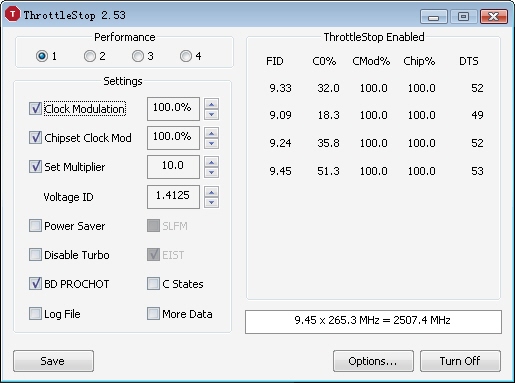Toggle the Chipset Clock Mod checkbox
This screenshot has height=383, width=515.
35,137
